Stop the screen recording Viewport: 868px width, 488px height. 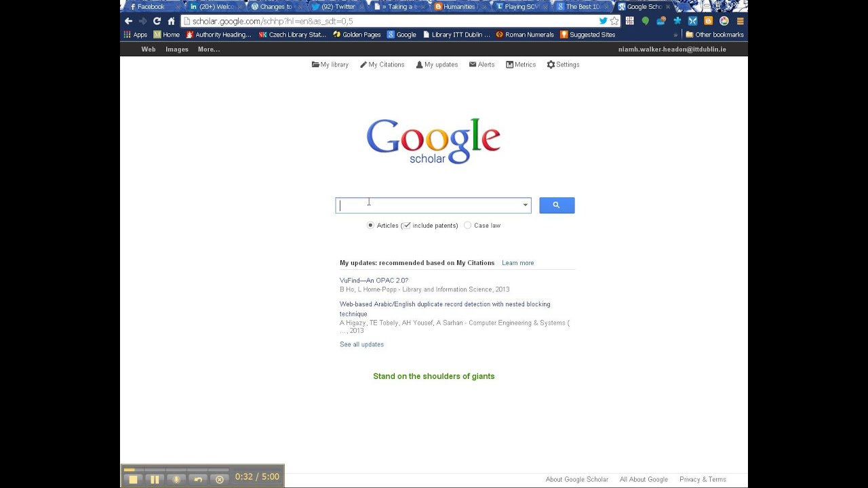pyautogui.click(x=133, y=479)
